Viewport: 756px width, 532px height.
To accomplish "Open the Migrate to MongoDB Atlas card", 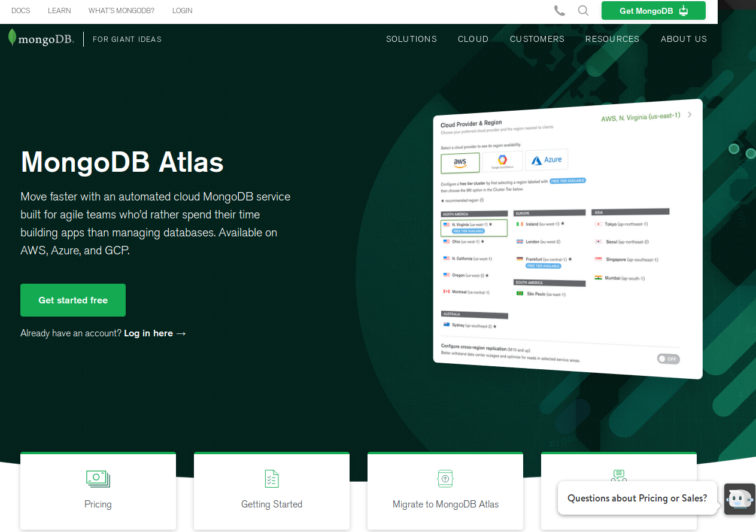I will click(445, 491).
